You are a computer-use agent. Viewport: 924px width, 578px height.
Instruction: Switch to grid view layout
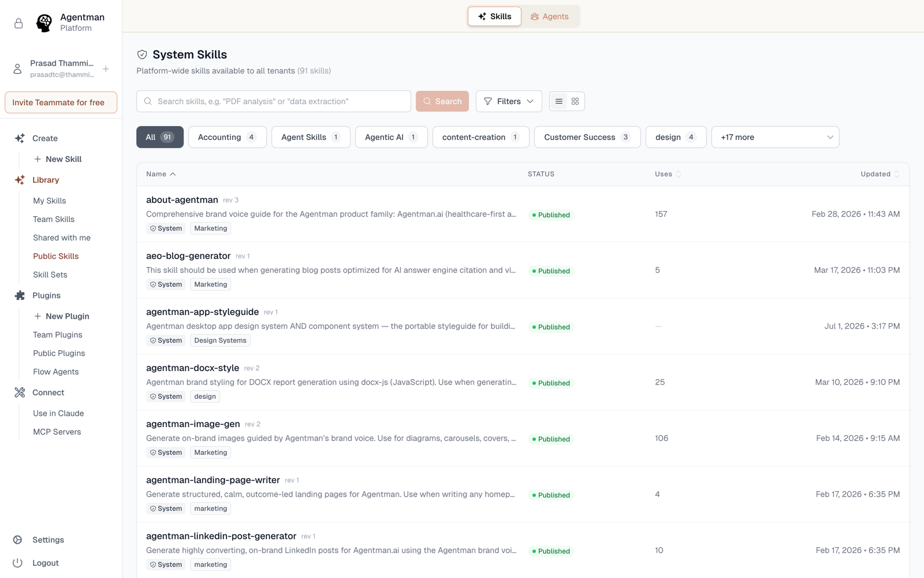point(575,101)
